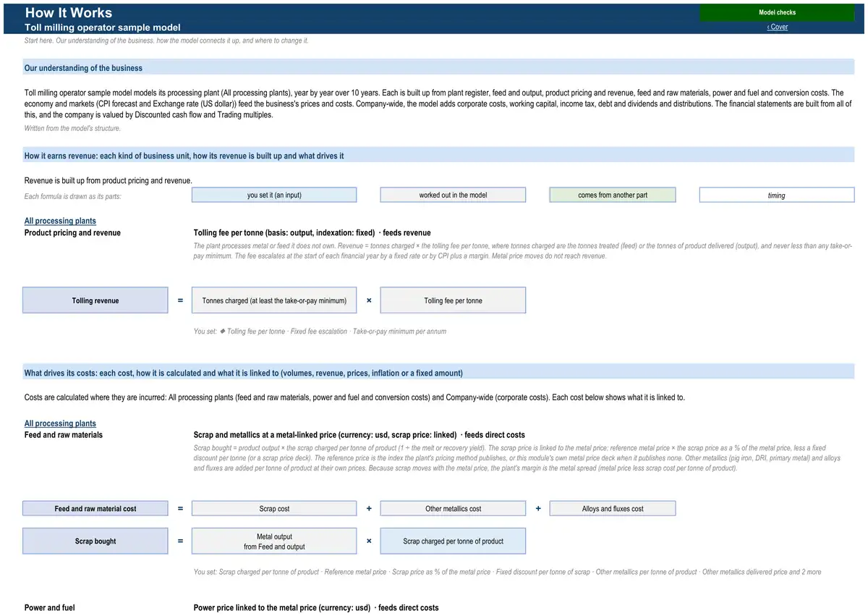The height and width of the screenshot is (616, 868).
Task: Open the Model checks button
Action: coord(777,12)
